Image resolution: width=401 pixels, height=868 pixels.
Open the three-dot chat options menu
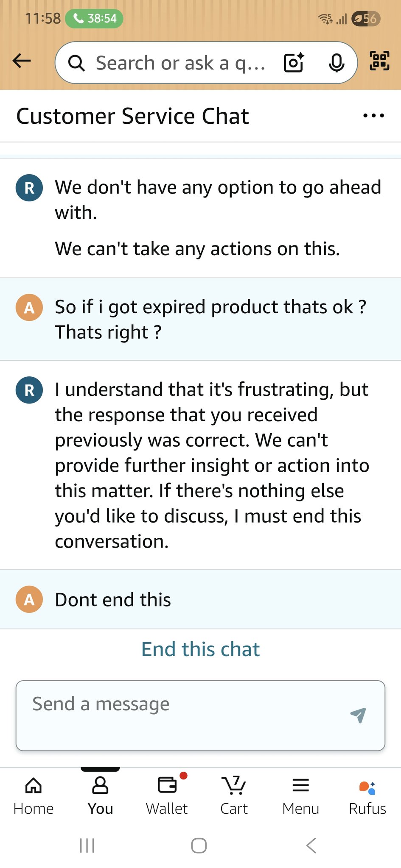pos(373,116)
